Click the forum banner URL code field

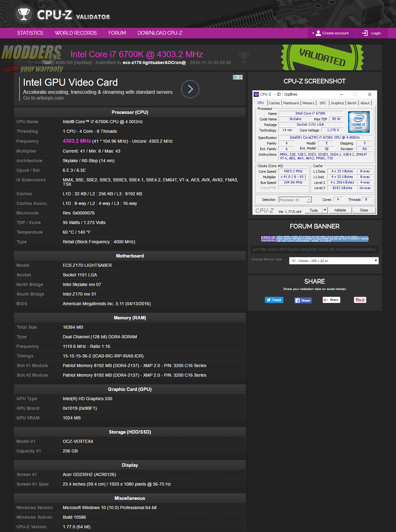(x=315, y=249)
